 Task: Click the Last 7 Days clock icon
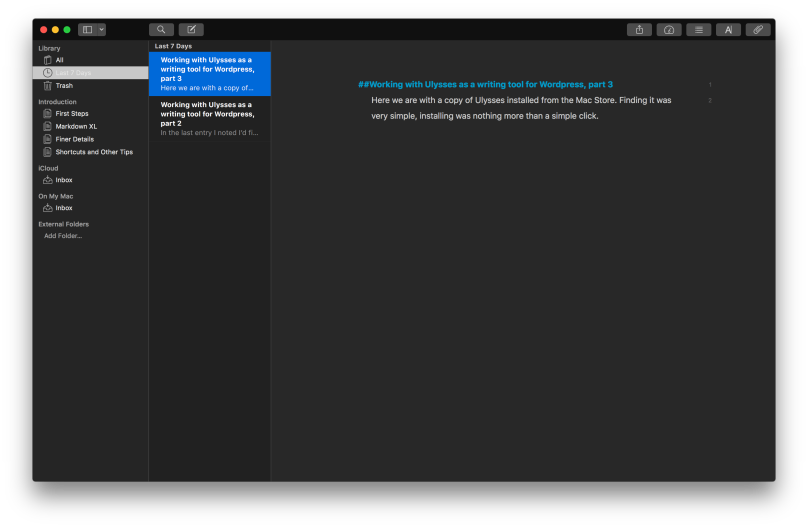coord(47,73)
